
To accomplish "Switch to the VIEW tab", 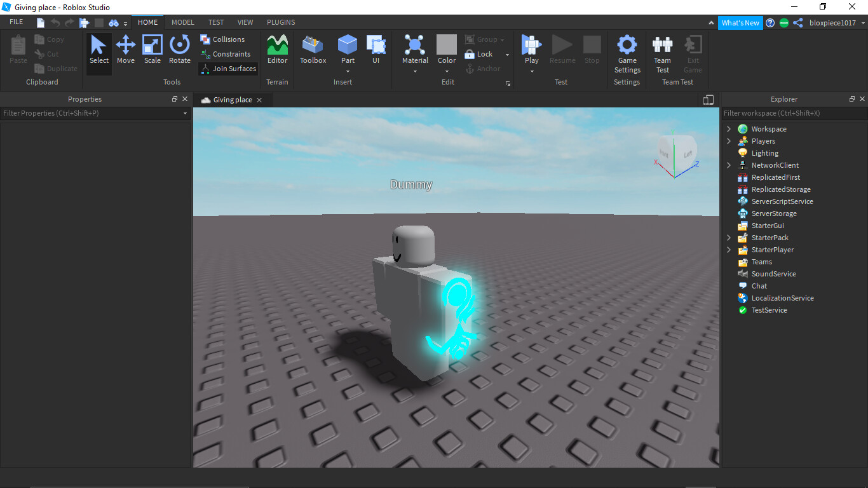I will pyautogui.click(x=245, y=22).
